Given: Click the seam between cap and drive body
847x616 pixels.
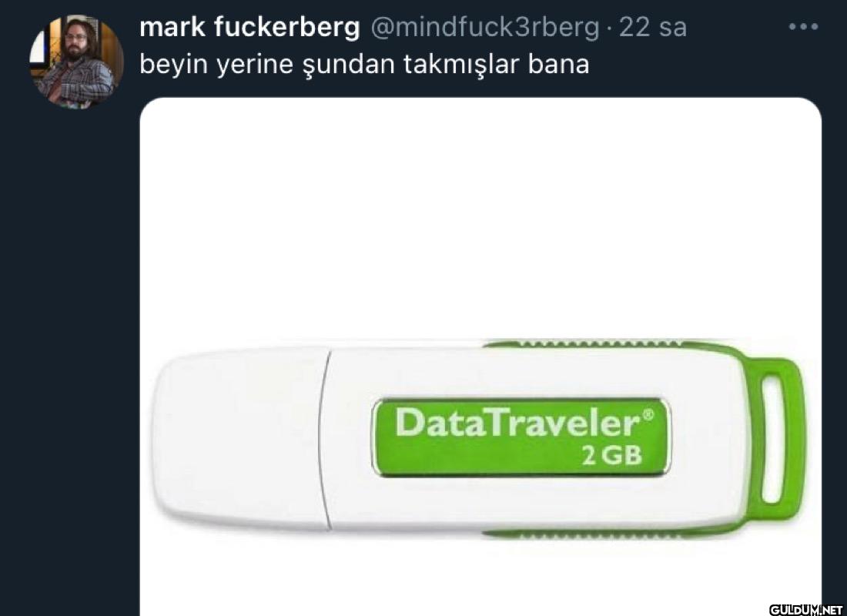Looking at the screenshot, I should click(326, 439).
